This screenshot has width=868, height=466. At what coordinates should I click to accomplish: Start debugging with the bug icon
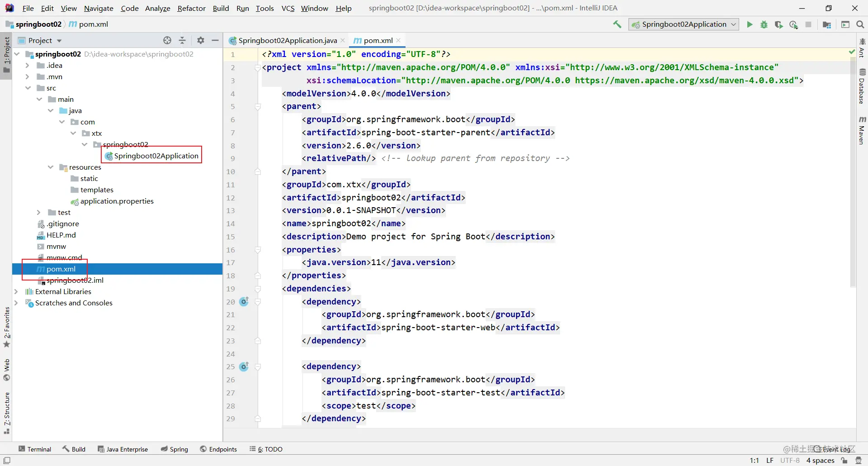click(x=764, y=24)
